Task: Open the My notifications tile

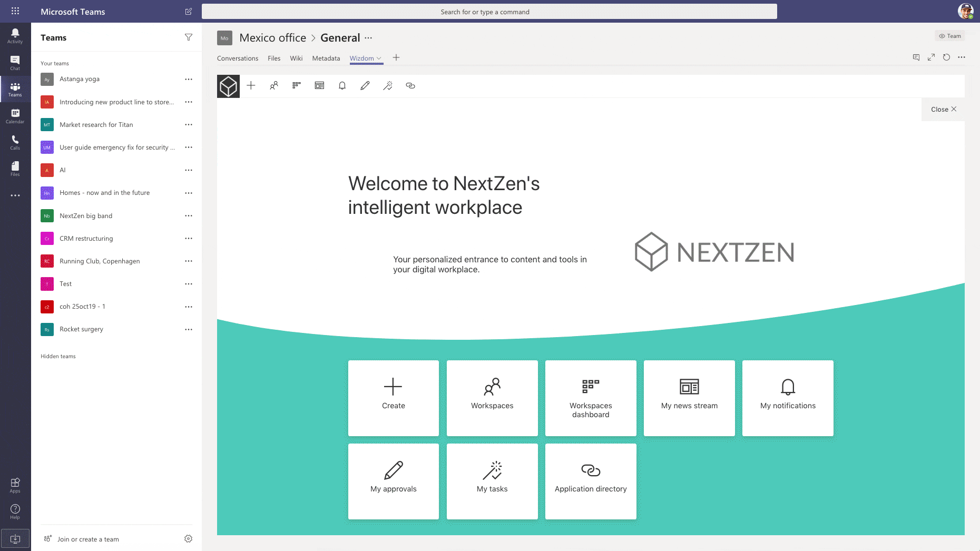Action: (x=788, y=398)
